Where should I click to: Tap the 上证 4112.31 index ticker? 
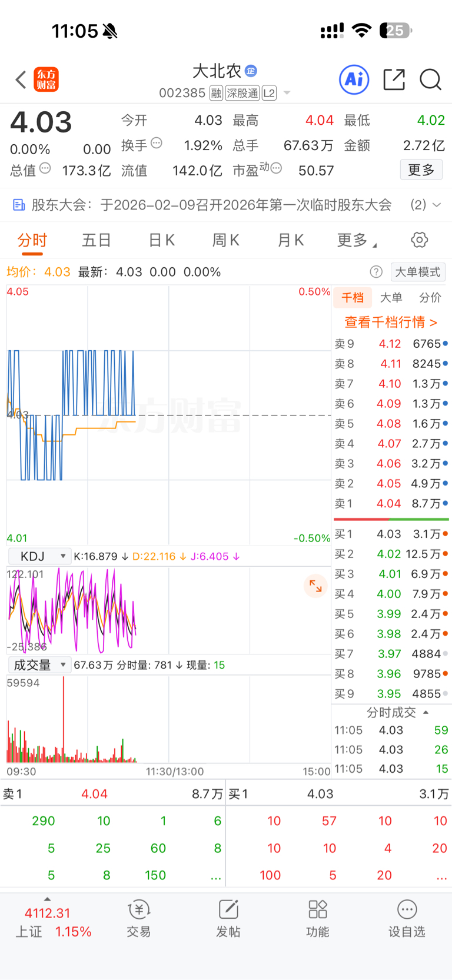pyautogui.click(x=52, y=922)
